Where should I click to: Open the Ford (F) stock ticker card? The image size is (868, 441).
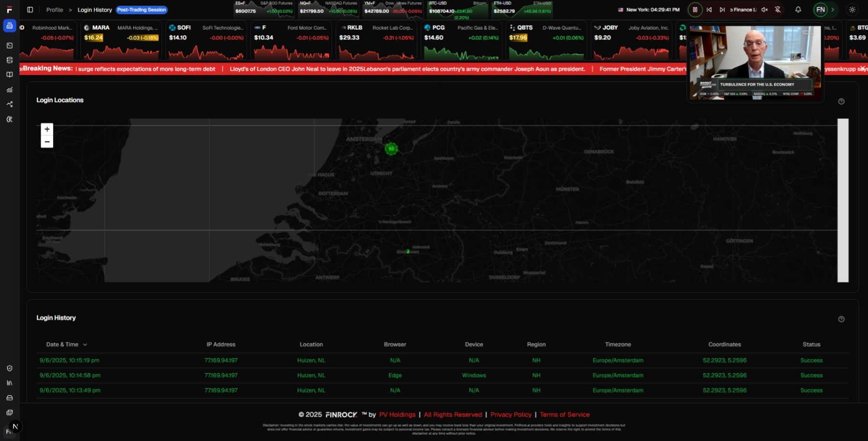(291, 40)
